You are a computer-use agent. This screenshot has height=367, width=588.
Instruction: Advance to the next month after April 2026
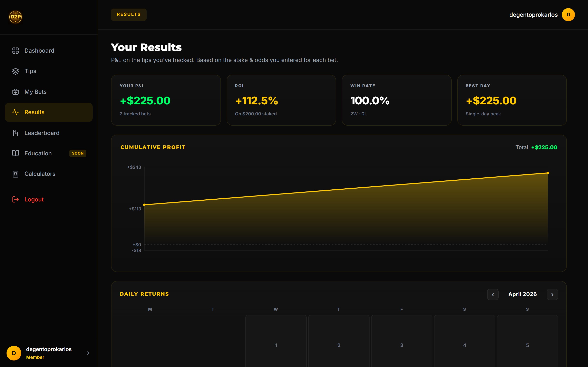pyautogui.click(x=552, y=294)
